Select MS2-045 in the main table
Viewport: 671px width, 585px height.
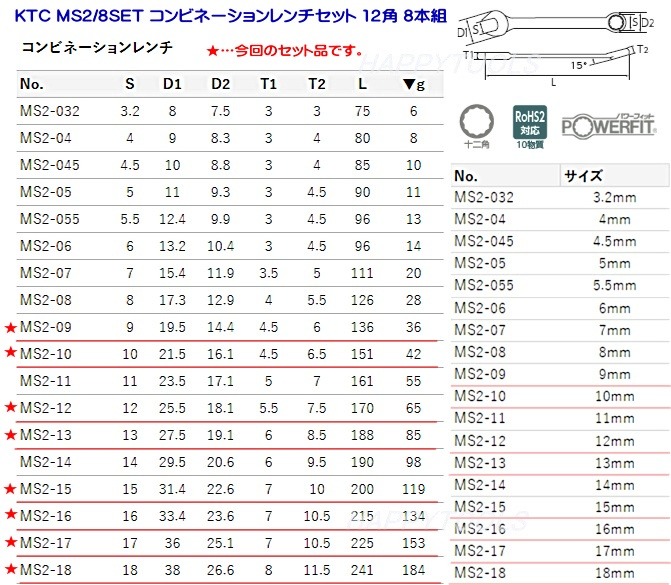tap(50, 165)
